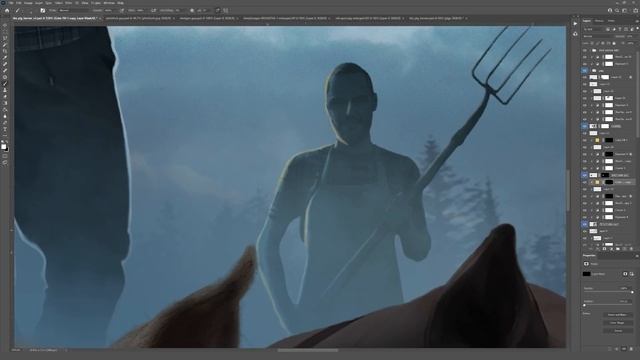Open smoothing options gear in options bar
Screen dimensions: 640x360
pyautogui.click(x=192, y=10)
